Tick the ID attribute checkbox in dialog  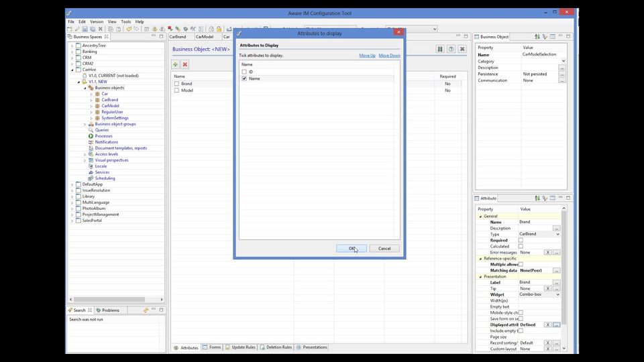(244, 72)
